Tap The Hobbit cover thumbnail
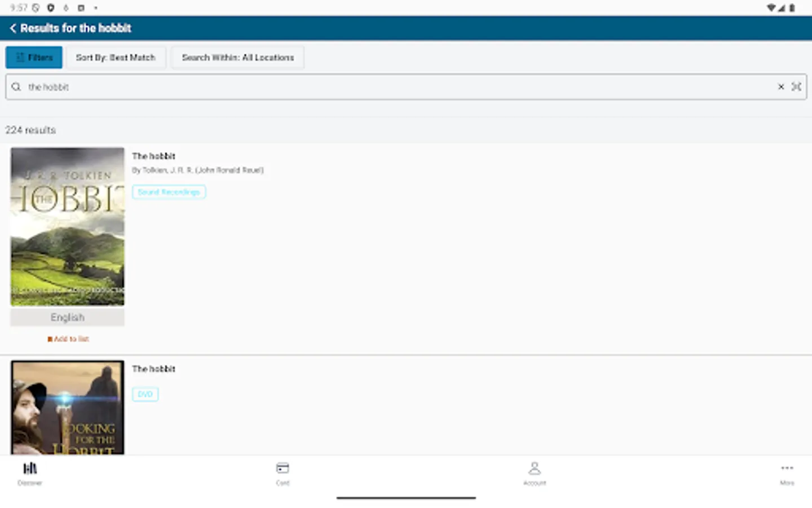Screen dimensions: 812x508 [x=67, y=226]
